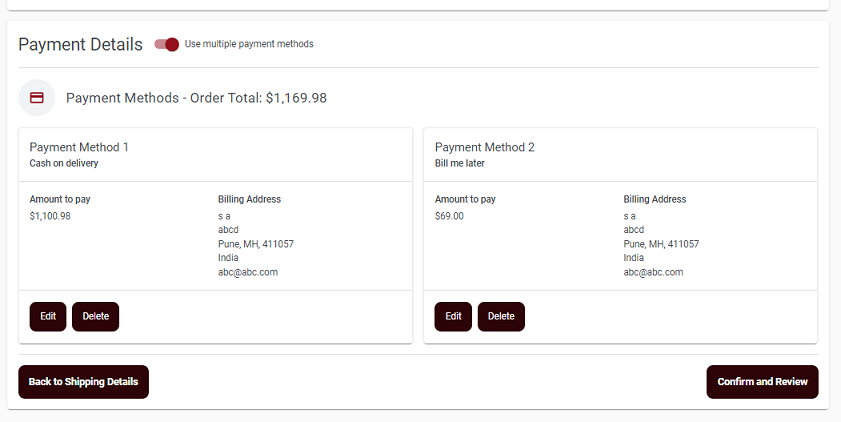
Task: Go Back to Shipping Details
Action: (83, 382)
